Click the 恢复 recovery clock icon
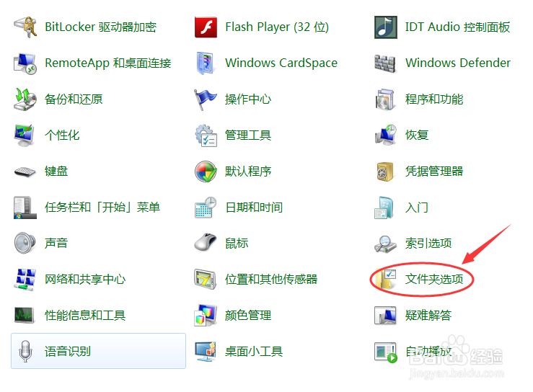Screen dimensions: 533x392 (386, 135)
